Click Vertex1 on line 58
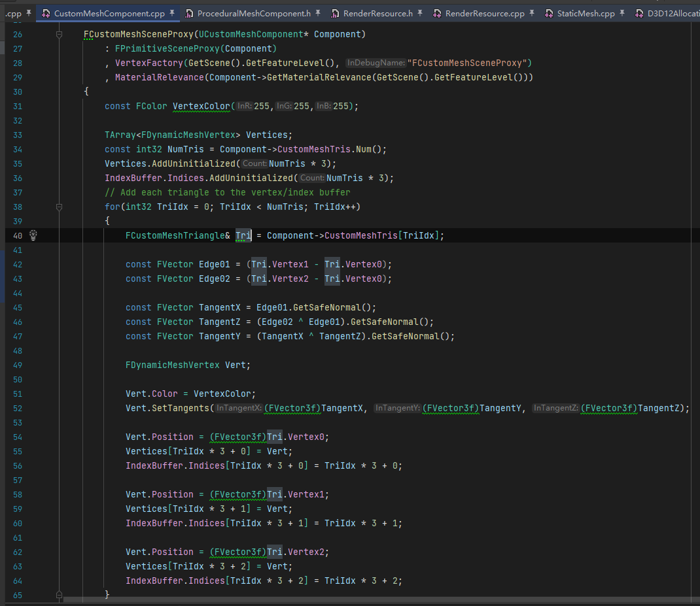 [x=306, y=494]
